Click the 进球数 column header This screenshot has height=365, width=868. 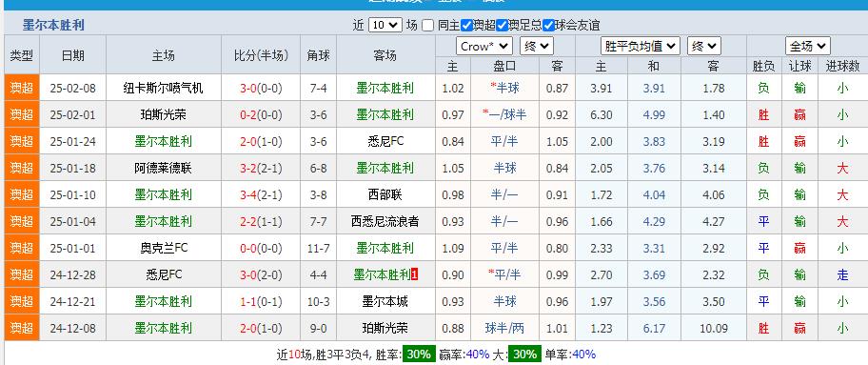(x=842, y=66)
